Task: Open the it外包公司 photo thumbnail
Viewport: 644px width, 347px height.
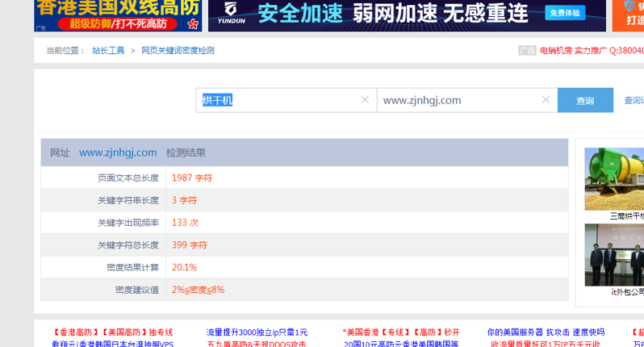Action: tap(614, 255)
